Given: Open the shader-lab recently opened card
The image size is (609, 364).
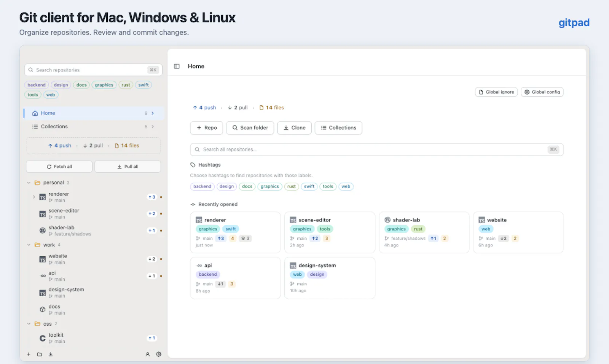Looking at the screenshot, I should [424, 232].
